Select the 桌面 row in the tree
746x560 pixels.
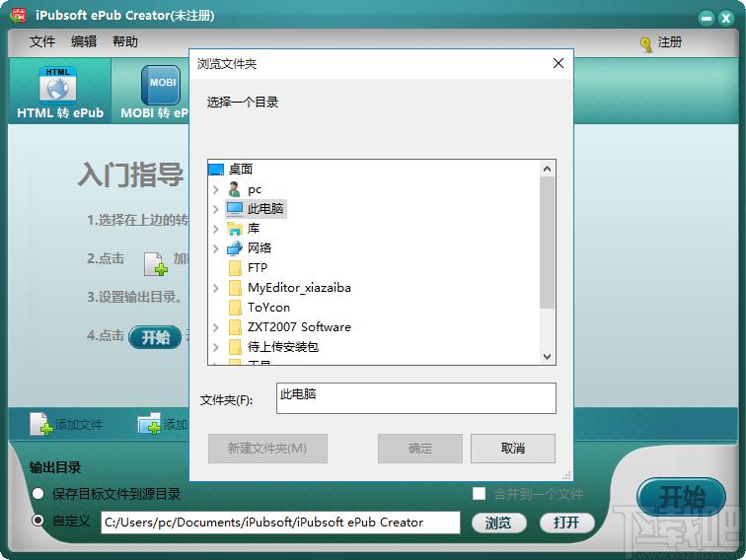240,170
